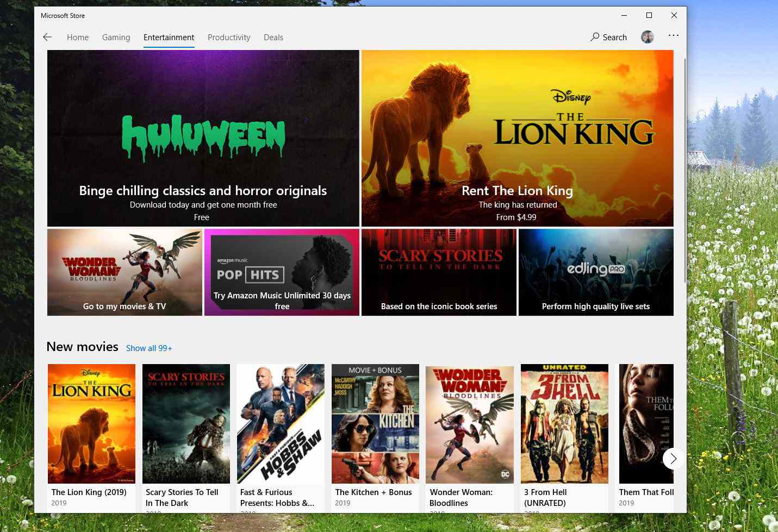This screenshot has height=532, width=778.
Task: Click "Binge chilling classics and horror originals" text
Action: point(203,191)
